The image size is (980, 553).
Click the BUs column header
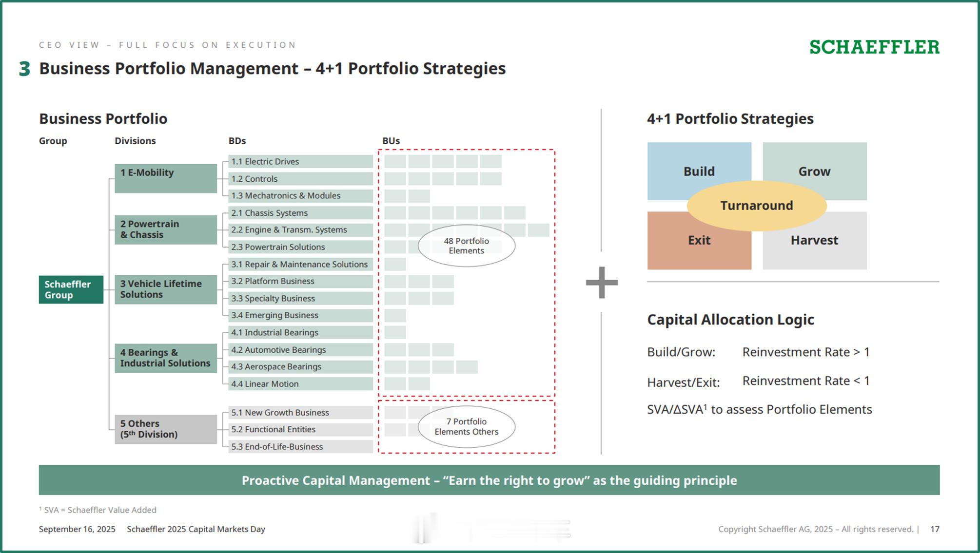click(x=391, y=141)
